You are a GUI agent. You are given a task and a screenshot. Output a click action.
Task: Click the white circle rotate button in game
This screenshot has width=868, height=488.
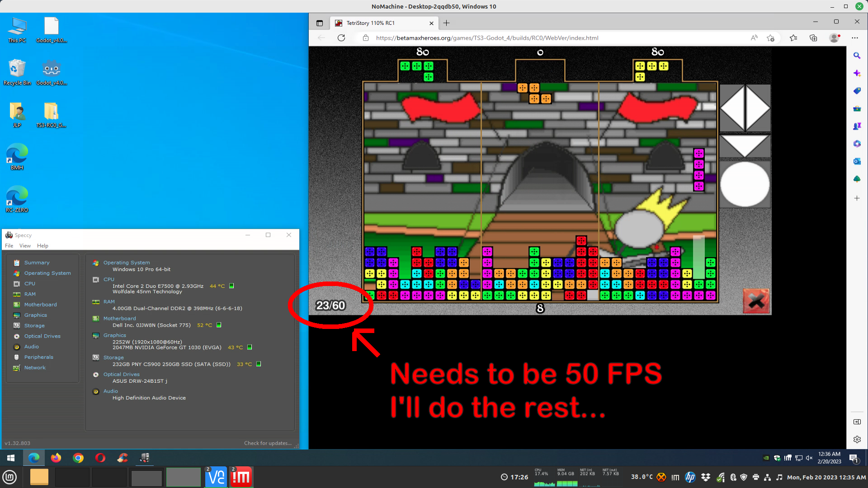[745, 184]
